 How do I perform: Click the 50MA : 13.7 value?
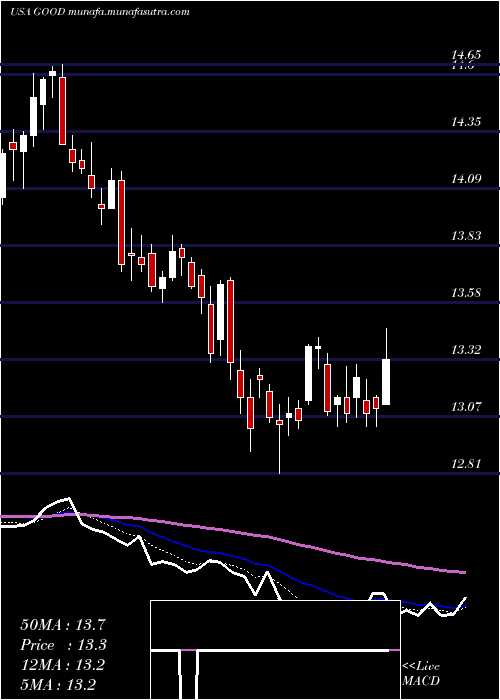pos(63,625)
